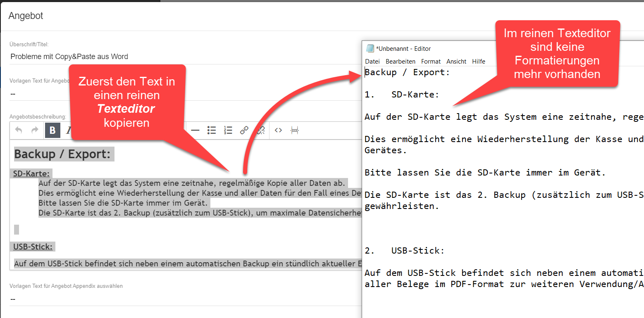Screen dimensions: 644x318
Task: Open the Hilfe menu in the Editor
Action: tap(479, 62)
